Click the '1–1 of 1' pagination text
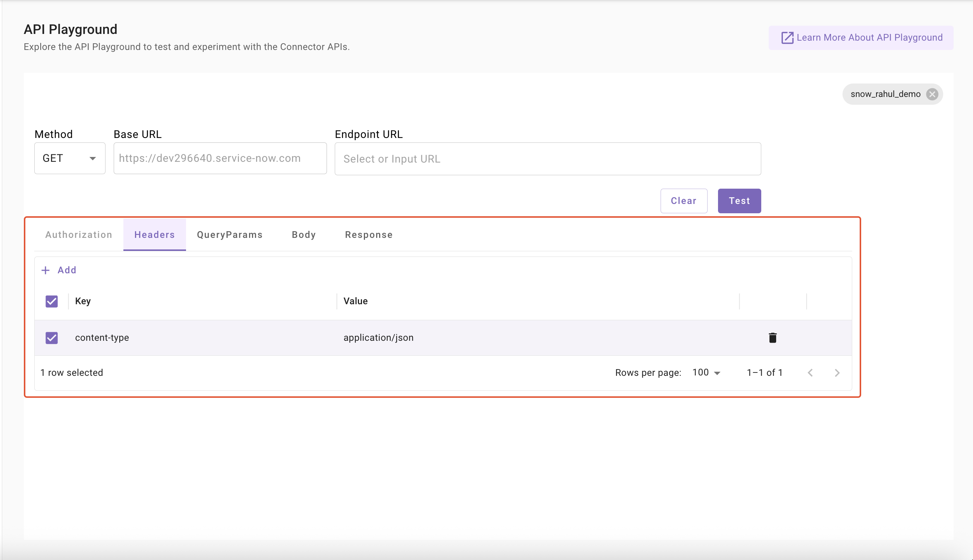Viewport: 973px width, 560px height. click(x=765, y=373)
